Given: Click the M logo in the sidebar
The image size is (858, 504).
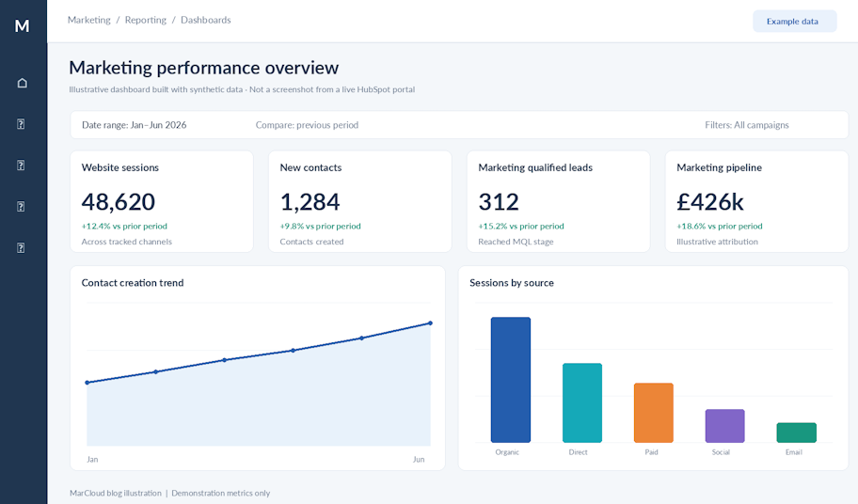Looking at the screenshot, I should 22,25.
